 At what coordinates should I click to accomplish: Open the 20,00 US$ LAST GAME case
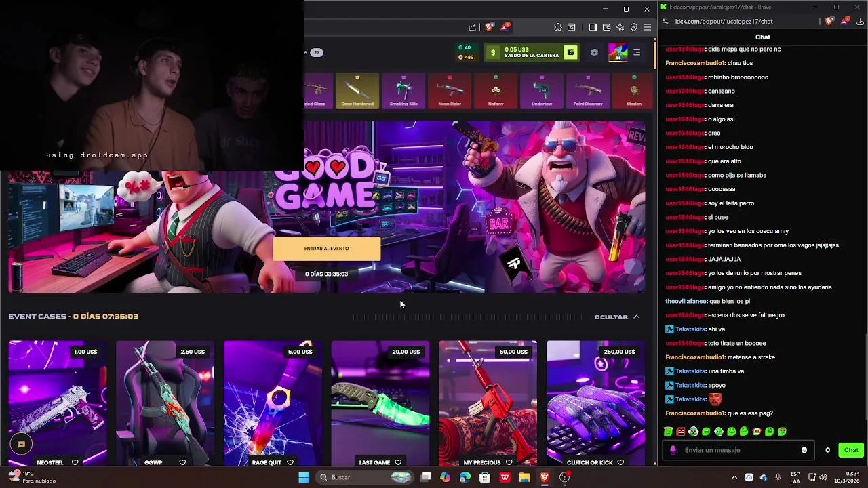click(380, 403)
